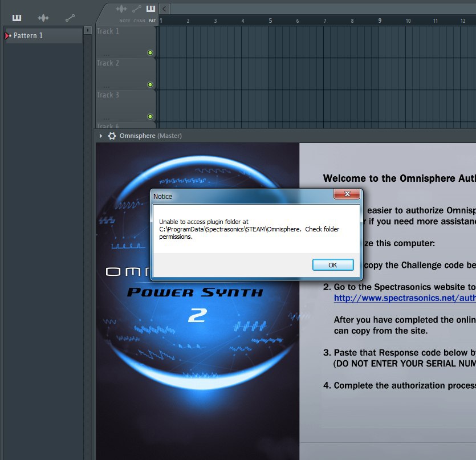The width and height of the screenshot is (476, 460).
Task: Click the audio waveform icon in the picker panel
Action: tap(43, 18)
